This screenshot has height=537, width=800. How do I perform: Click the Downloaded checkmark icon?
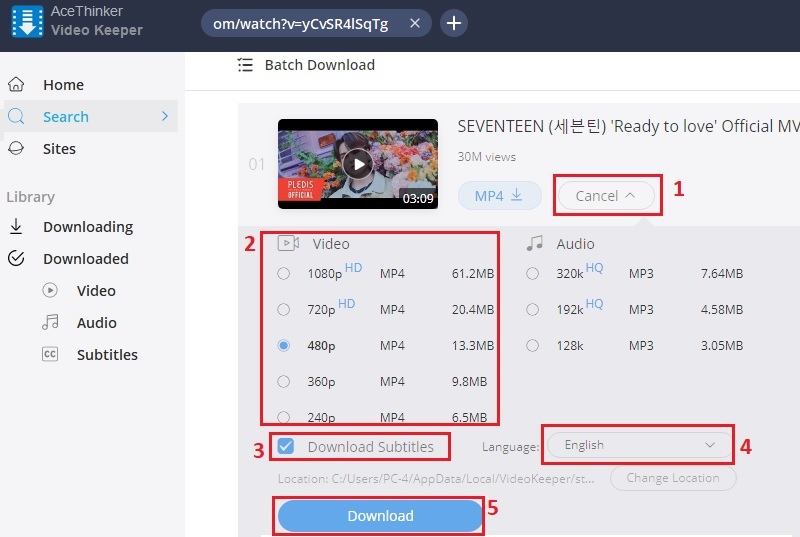click(x=16, y=259)
